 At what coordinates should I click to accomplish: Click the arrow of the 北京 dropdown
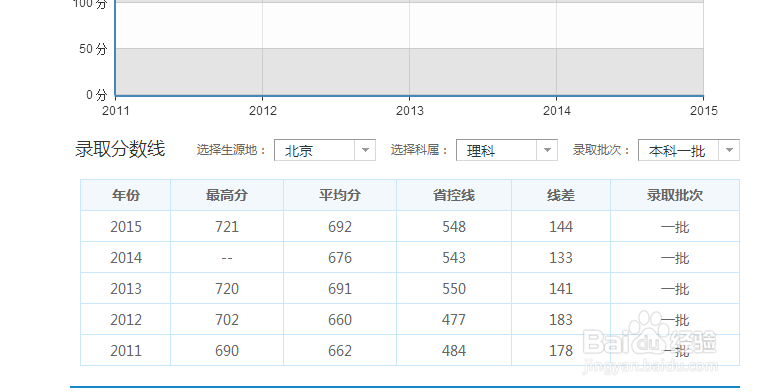(365, 150)
